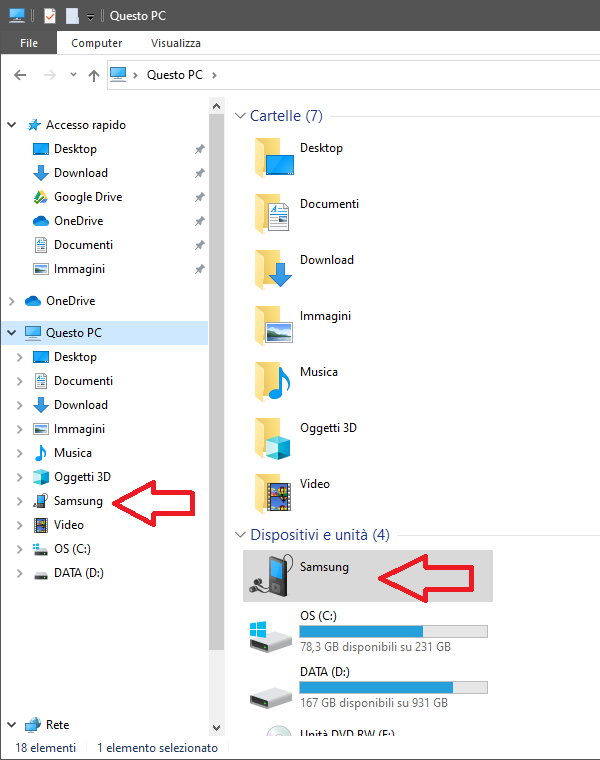Open chevron after Questo PC in address bar
Screen dimensions: 600x760
click(214, 75)
